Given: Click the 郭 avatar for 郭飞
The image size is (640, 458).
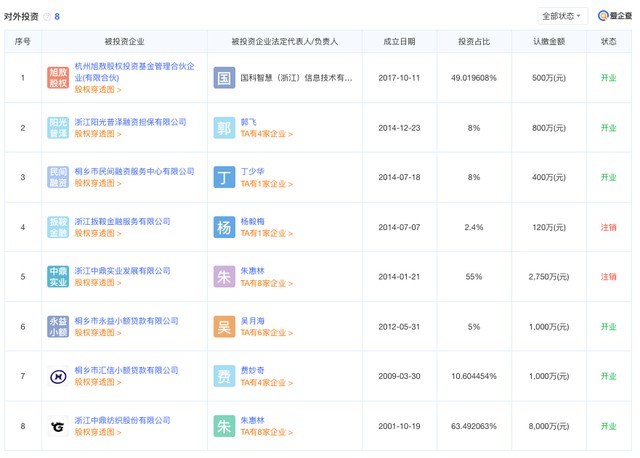Looking at the screenshot, I should coord(224,128).
